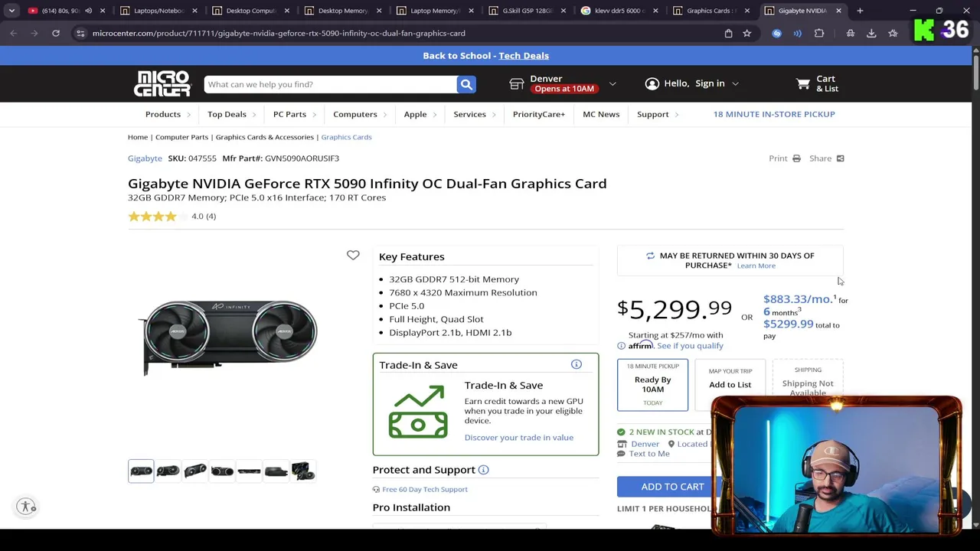The height and width of the screenshot is (551, 980).
Task: Click the 18 Minute In-Store Pickup link
Action: click(774, 114)
